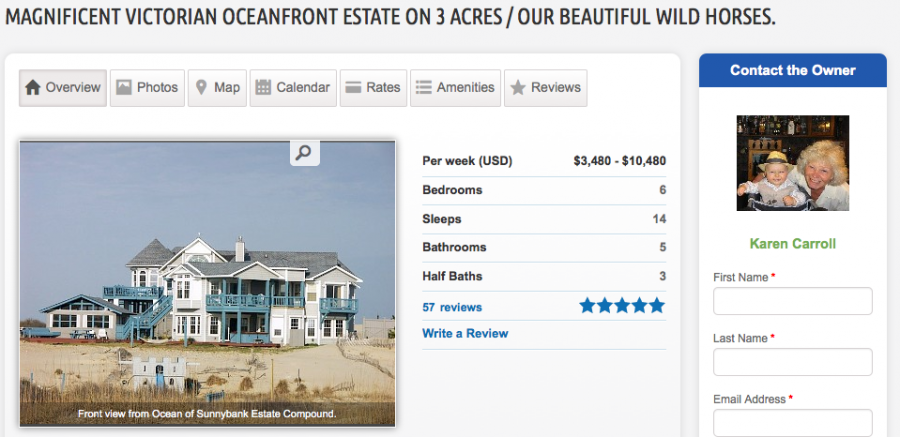The width and height of the screenshot is (900, 437).
Task: Open the Amenities tab label
Action: [x=465, y=88]
